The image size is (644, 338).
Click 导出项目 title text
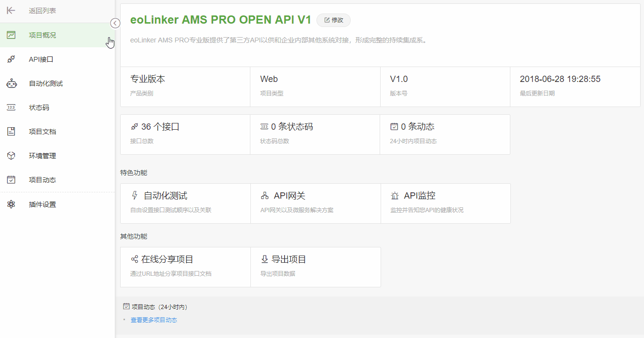[x=289, y=259]
